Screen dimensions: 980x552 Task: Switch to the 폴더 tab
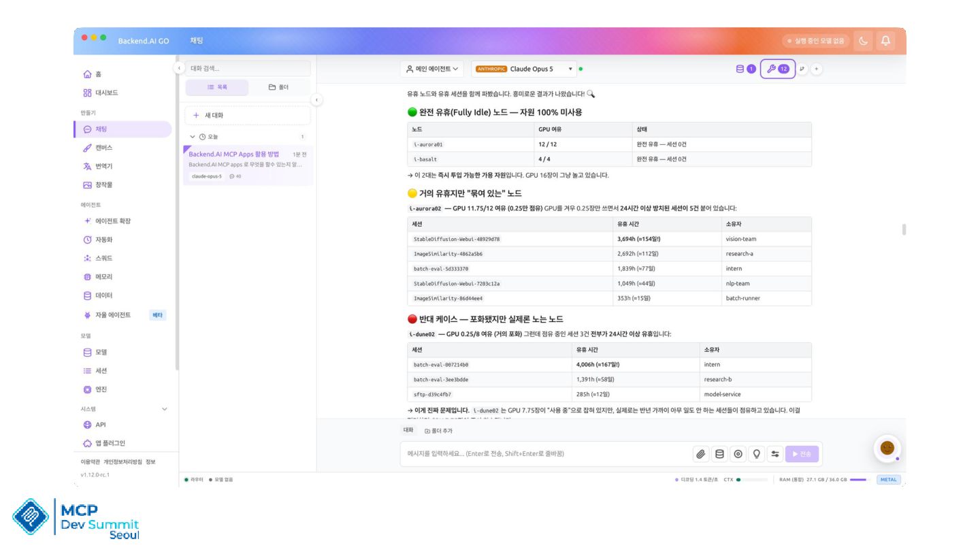(x=278, y=87)
